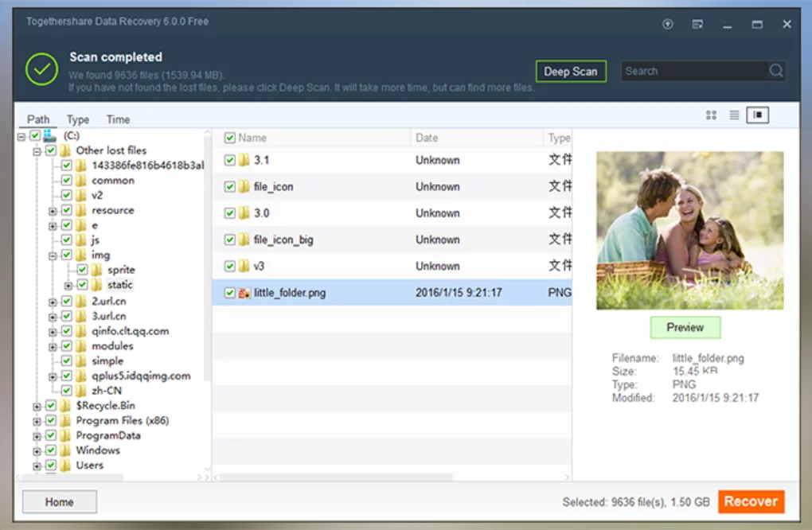Viewport: 812px width, 530px height.
Task: Expand the Windows folder tree node
Action: coord(37,450)
